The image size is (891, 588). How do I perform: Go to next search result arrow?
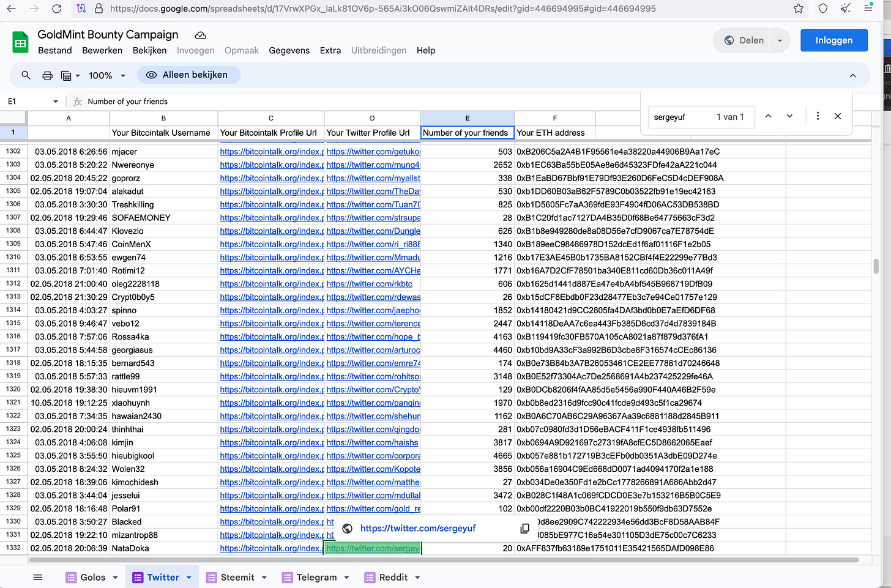coord(789,116)
